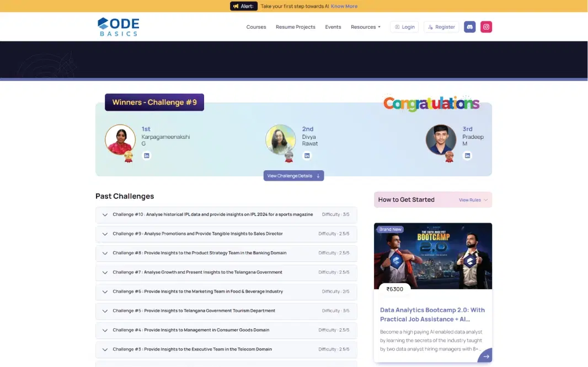The height and width of the screenshot is (367, 588).
Task: Expand View Rules in How to Get Started
Action: (x=473, y=200)
